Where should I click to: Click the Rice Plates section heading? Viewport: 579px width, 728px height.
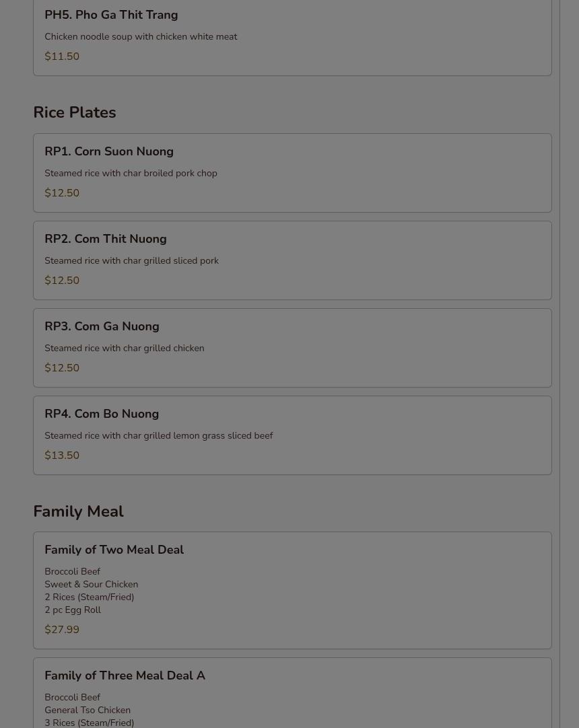point(75,112)
